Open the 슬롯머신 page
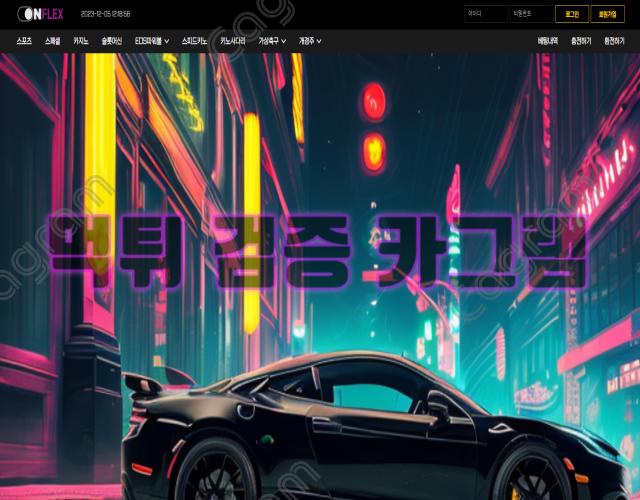Viewport: 640px width, 500px height. (112, 42)
